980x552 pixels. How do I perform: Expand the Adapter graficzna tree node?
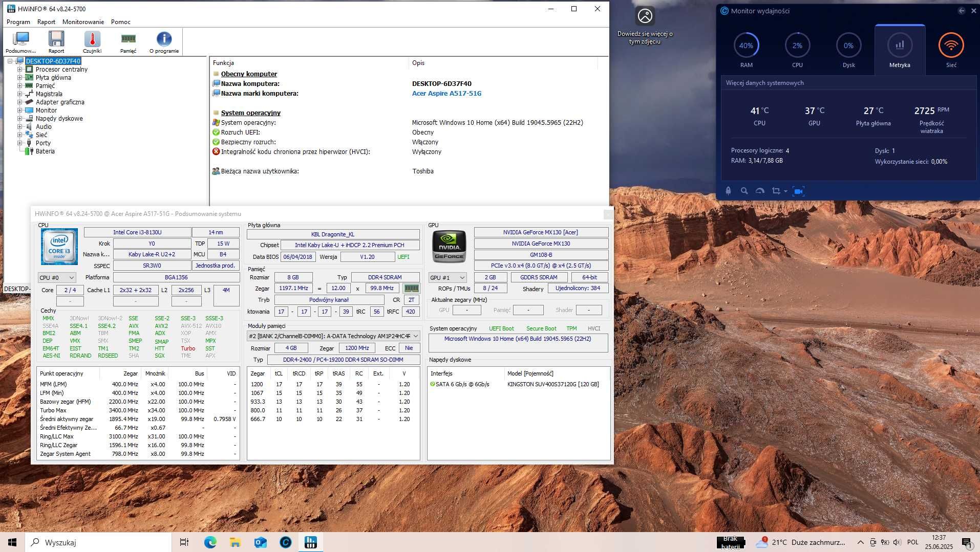(20, 102)
